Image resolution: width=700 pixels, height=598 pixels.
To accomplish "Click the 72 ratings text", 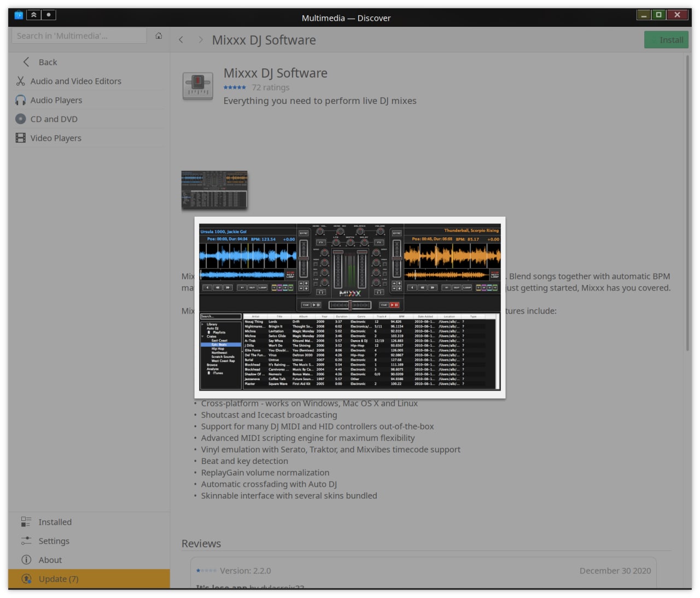I will tap(271, 88).
